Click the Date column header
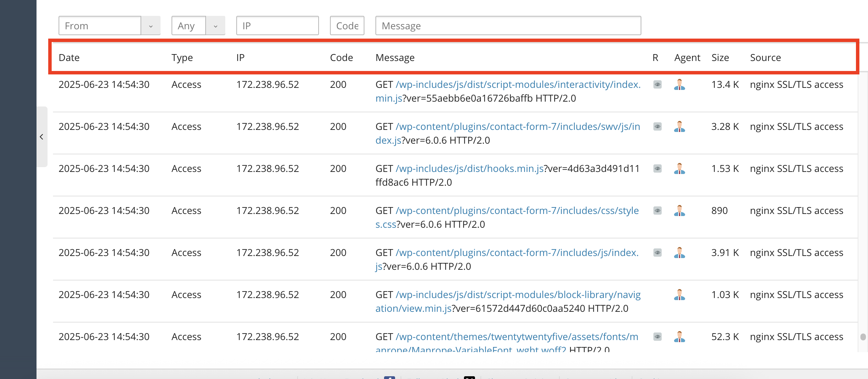 [x=69, y=58]
